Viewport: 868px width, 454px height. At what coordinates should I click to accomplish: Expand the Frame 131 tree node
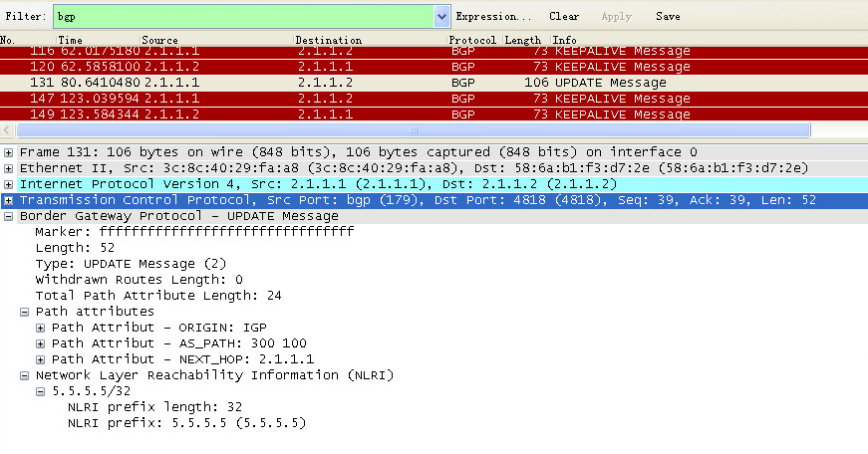point(8,152)
